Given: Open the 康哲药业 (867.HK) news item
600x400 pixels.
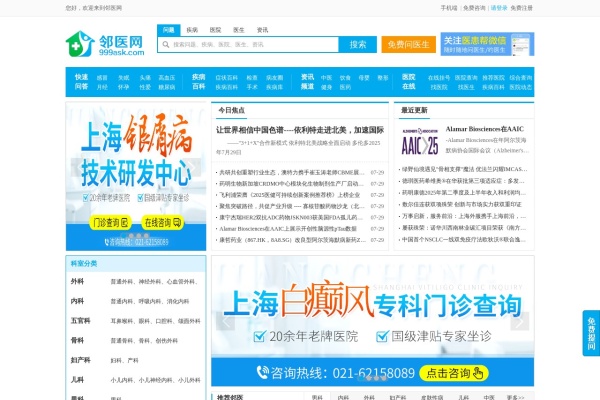Looking at the screenshot, I should pyautogui.click(x=292, y=240).
